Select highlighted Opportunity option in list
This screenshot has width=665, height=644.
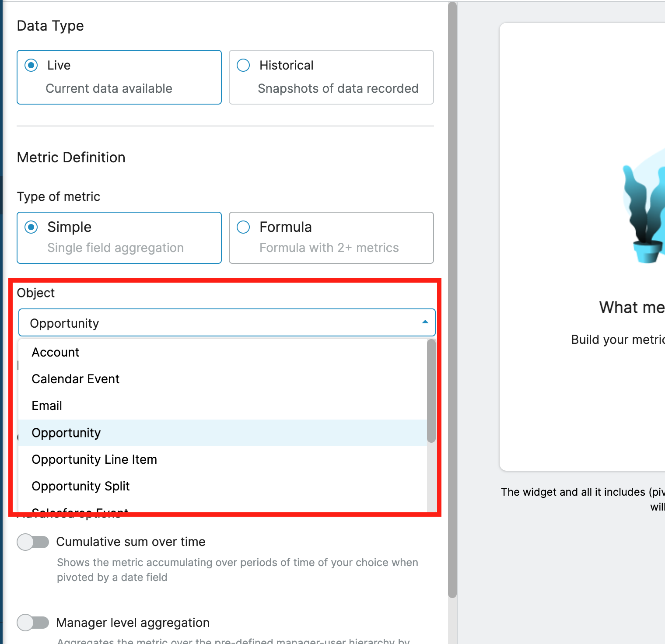(222, 433)
